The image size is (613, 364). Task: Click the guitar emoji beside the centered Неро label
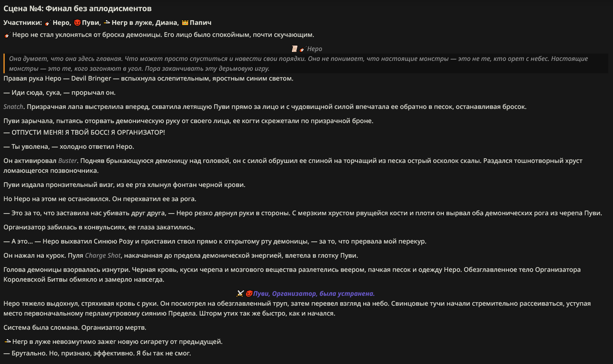303,49
